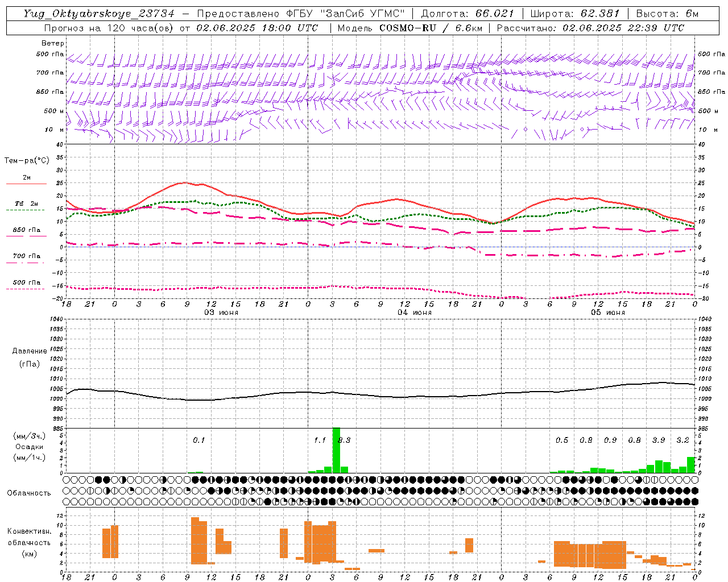
Task: Click the 0.9 precipitation total value
Action: (610, 440)
